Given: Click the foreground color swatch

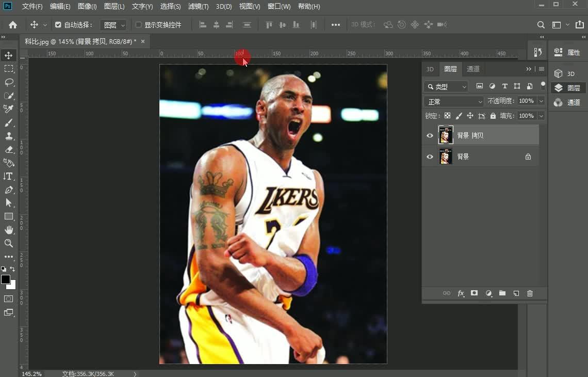Looking at the screenshot, I should 6,279.
